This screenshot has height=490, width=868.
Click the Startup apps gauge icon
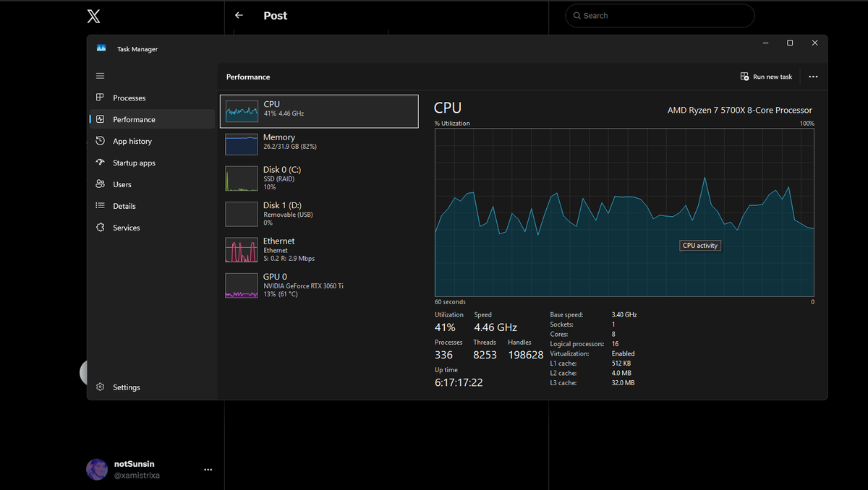100,163
